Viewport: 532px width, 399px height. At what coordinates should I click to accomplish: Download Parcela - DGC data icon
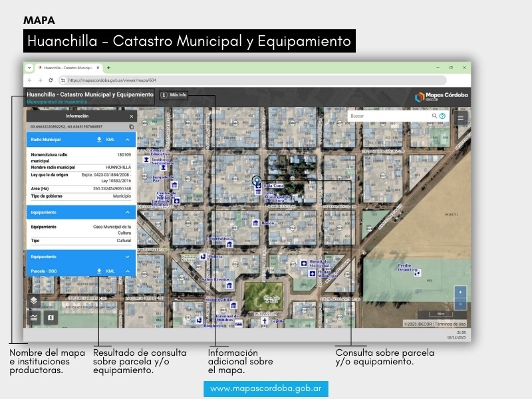click(99, 271)
